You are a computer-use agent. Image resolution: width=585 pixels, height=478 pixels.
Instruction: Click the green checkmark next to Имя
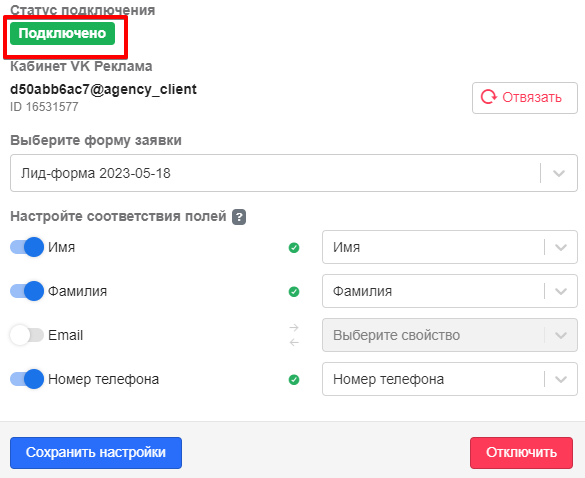click(x=294, y=247)
